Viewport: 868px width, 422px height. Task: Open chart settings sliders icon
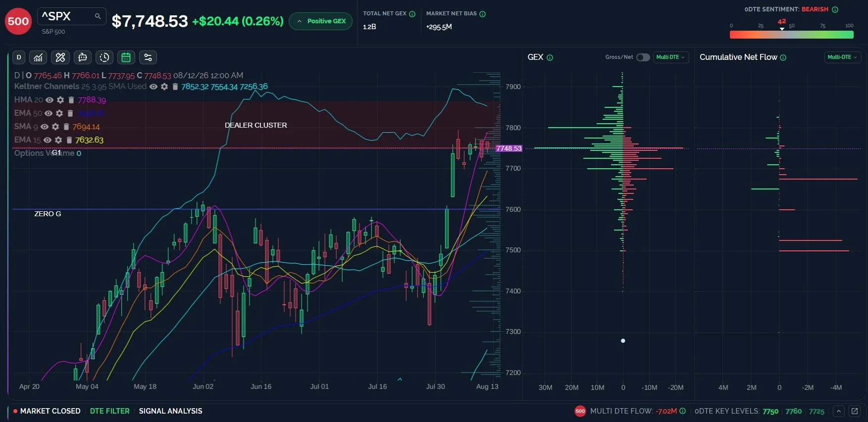(x=148, y=57)
